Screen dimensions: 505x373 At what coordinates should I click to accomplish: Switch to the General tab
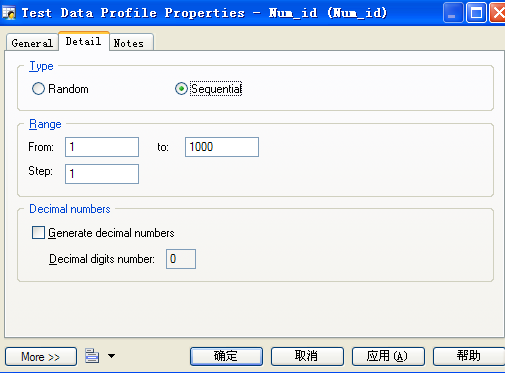click(x=32, y=43)
